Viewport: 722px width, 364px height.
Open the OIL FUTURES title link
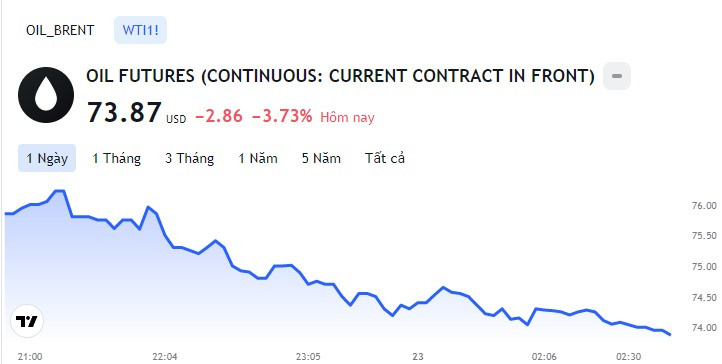click(340, 76)
